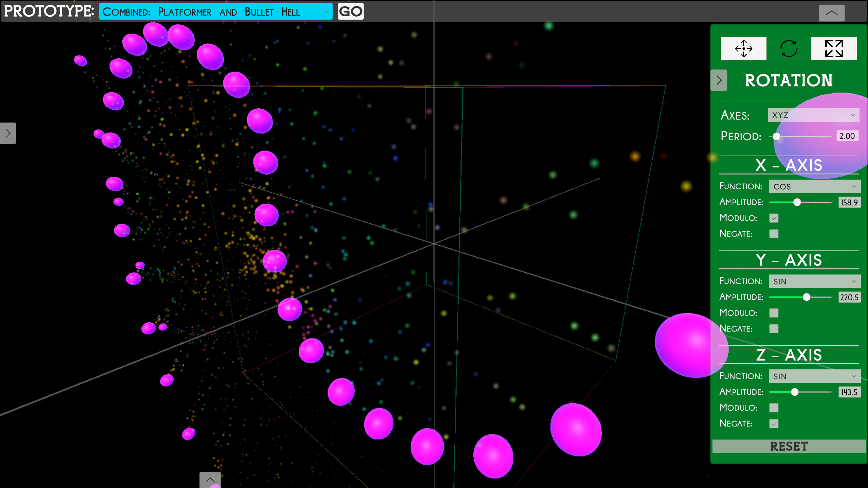Click the Period slider handle

(x=776, y=137)
